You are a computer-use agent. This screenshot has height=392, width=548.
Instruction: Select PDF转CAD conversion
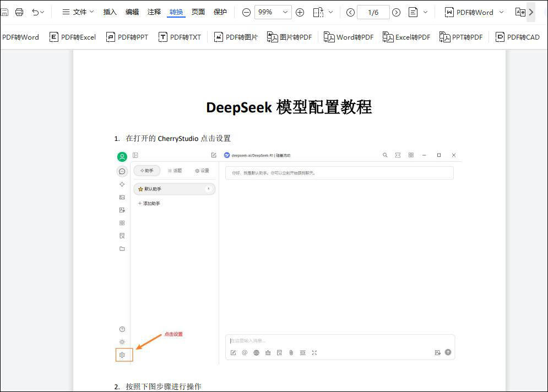click(518, 37)
